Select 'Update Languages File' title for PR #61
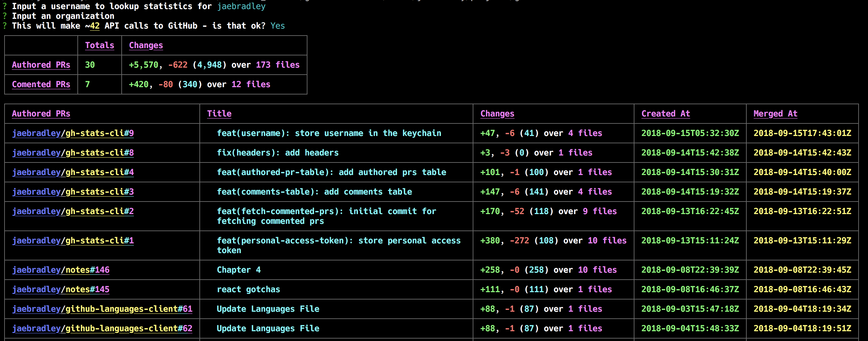The height and width of the screenshot is (341, 868). click(268, 309)
